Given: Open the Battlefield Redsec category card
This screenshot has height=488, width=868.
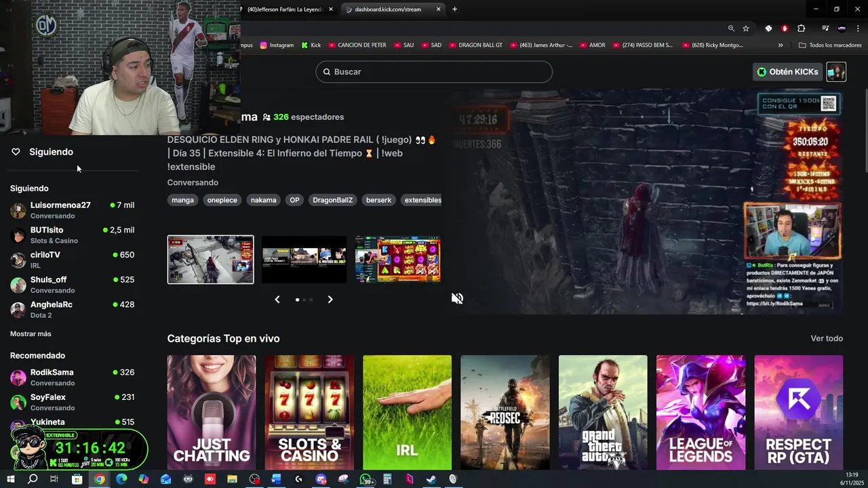Looking at the screenshot, I should click(505, 412).
